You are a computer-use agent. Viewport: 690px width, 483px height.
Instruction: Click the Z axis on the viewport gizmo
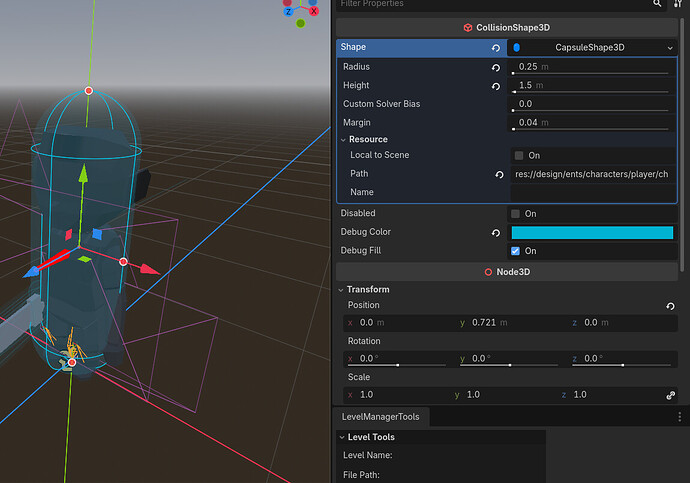pos(288,11)
